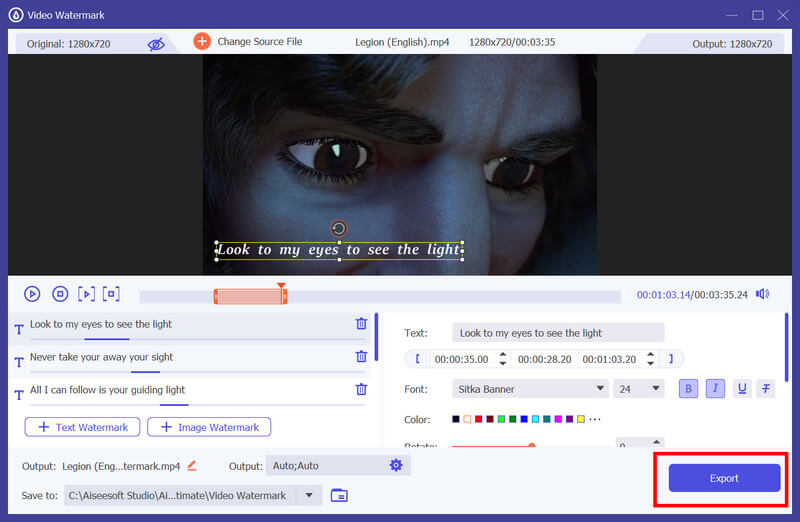Select the 'Never take your away your sight' item
Viewport: 800px width, 522px height.
(x=101, y=357)
